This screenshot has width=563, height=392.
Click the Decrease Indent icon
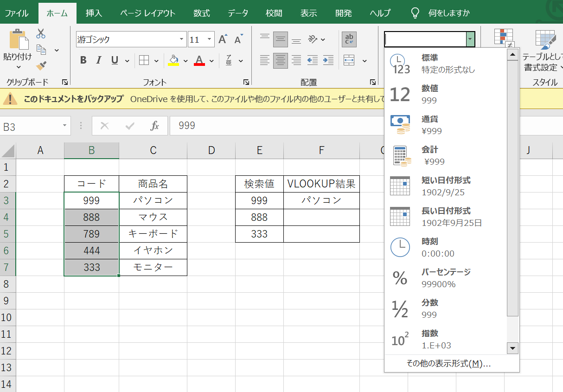(x=313, y=60)
